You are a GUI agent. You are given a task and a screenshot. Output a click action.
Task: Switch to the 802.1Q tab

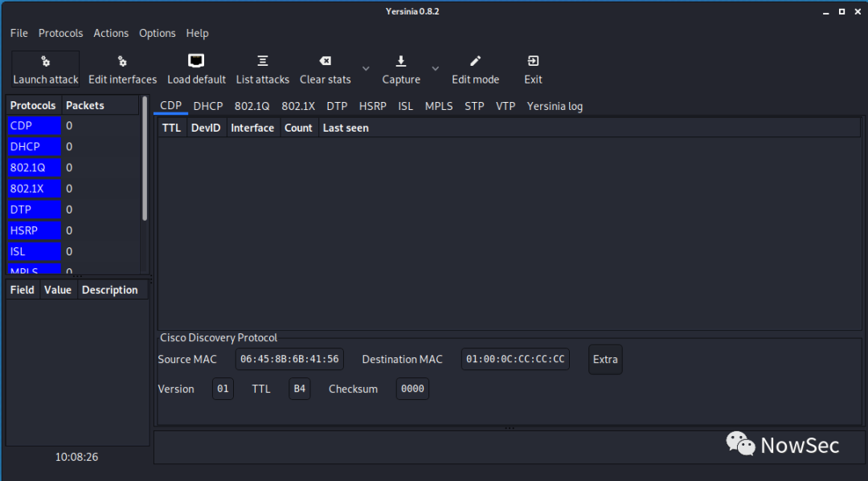coord(252,106)
